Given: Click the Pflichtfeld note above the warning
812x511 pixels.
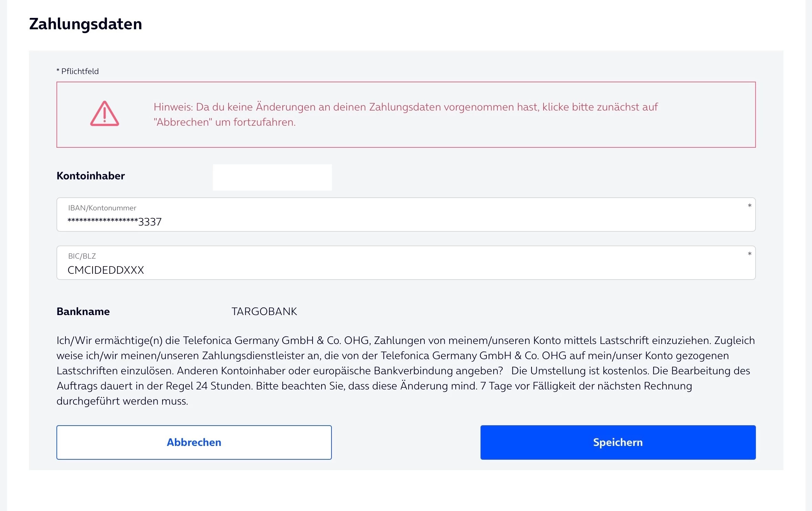Looking at the screenshot, I should coord(77,71).
